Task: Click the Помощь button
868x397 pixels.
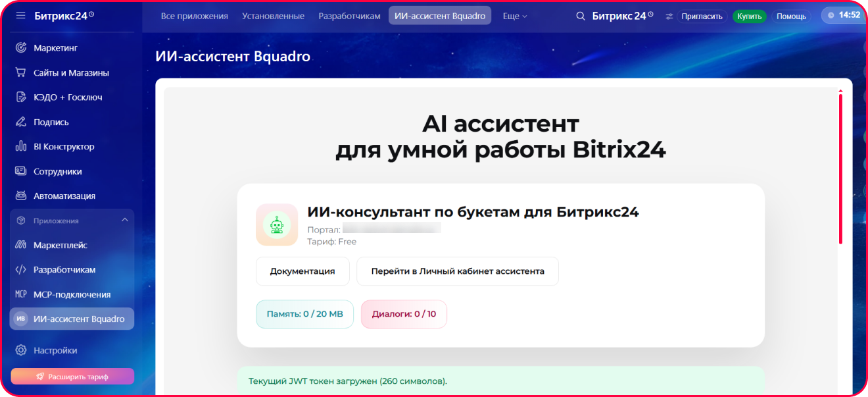Action: (x=791, y=16)
